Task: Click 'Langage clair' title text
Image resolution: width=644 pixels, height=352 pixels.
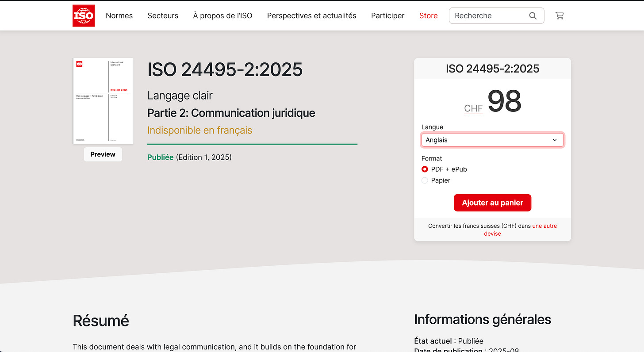Action: click(x=180, y=96)
